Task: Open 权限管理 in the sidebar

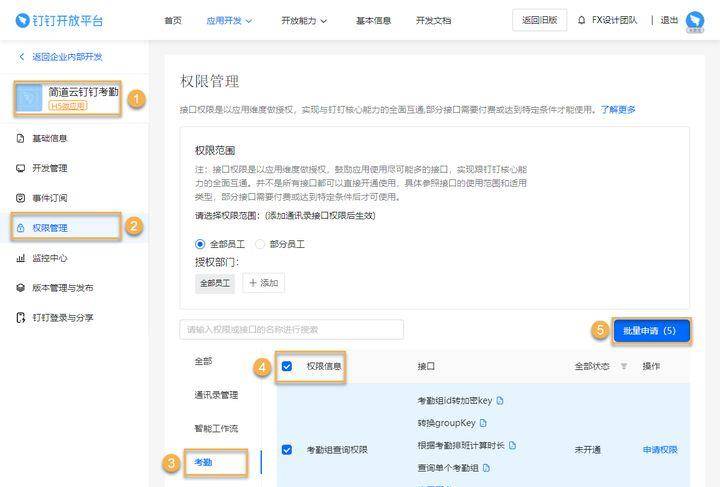Action: point(49,228)
